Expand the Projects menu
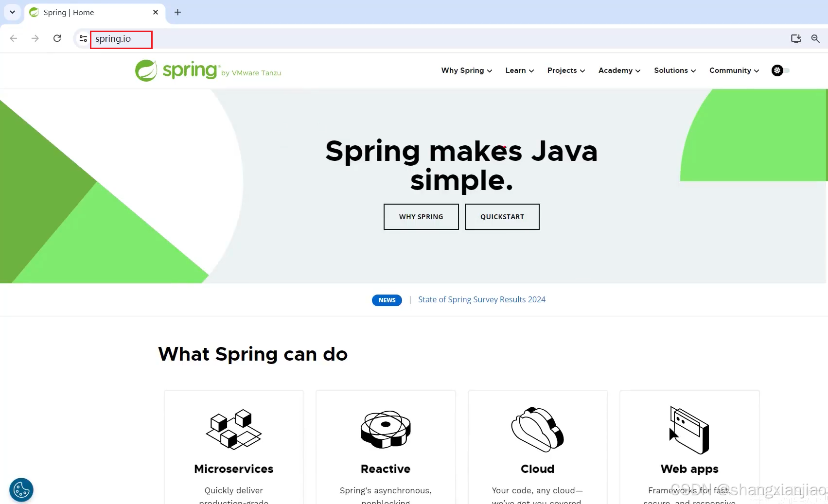Screen dimensions: 828x504 [x=566, y=70]
